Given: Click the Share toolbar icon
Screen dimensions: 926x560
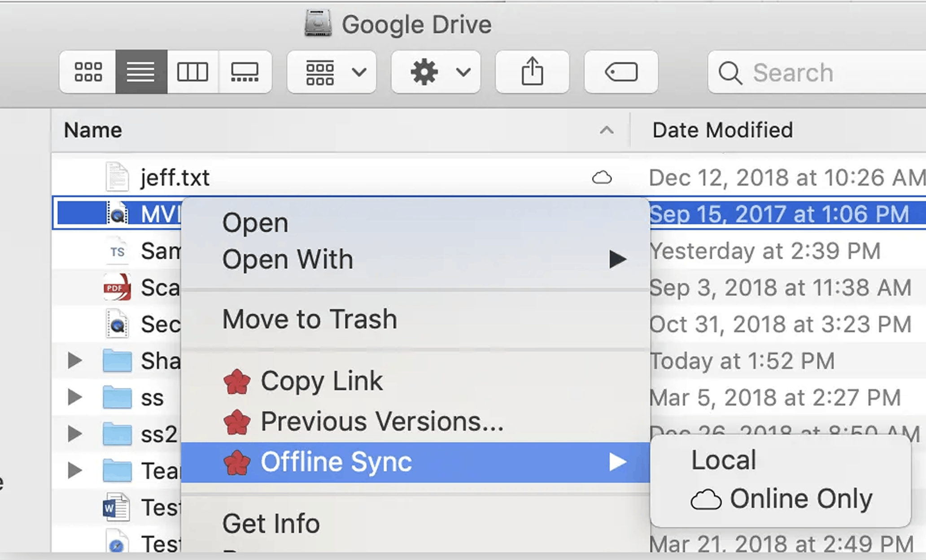Looking at the screenshot, I should (x=532, y=72).
